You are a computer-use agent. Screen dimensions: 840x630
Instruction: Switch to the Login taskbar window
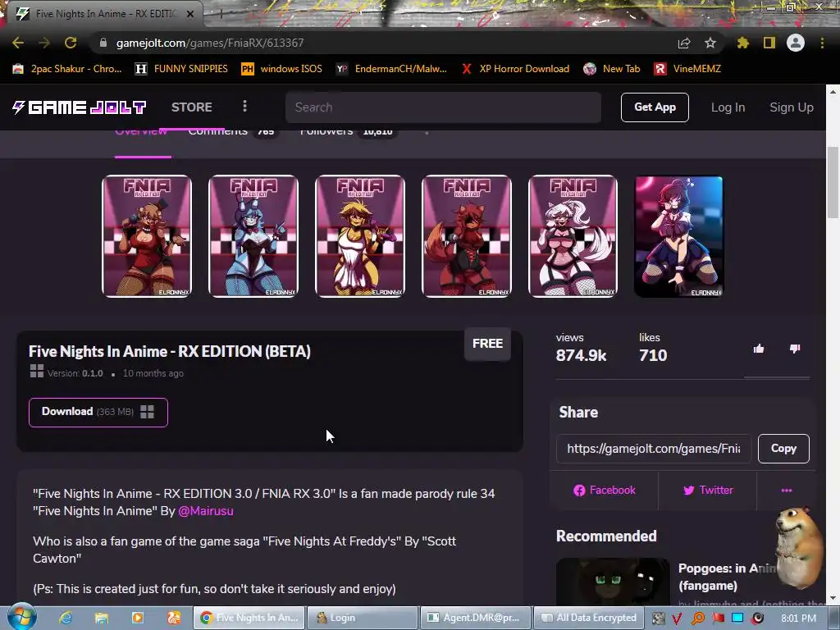coord(363,618)
